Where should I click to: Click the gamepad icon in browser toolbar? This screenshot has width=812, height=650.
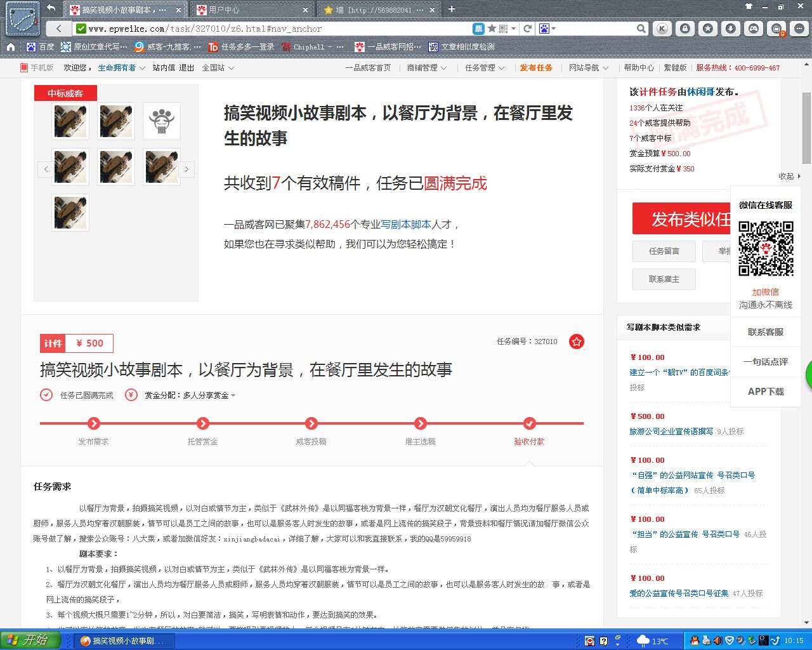753,29
